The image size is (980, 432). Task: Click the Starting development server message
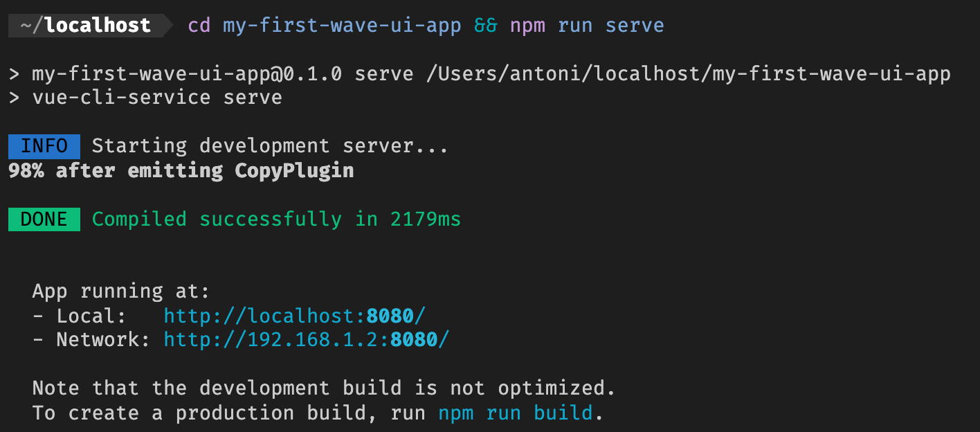click(x=270, y=145)
